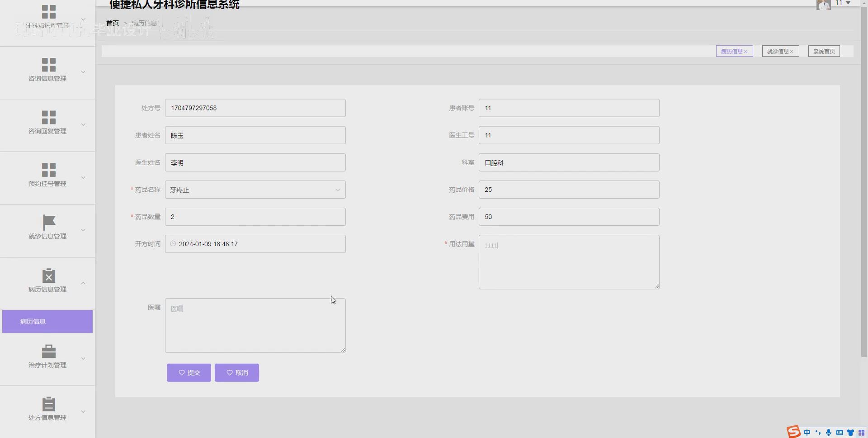Click the 处方信息管理 clipboard icon
Screen dimensions: 868x438
pyautogui.click(x=49, y=404)
